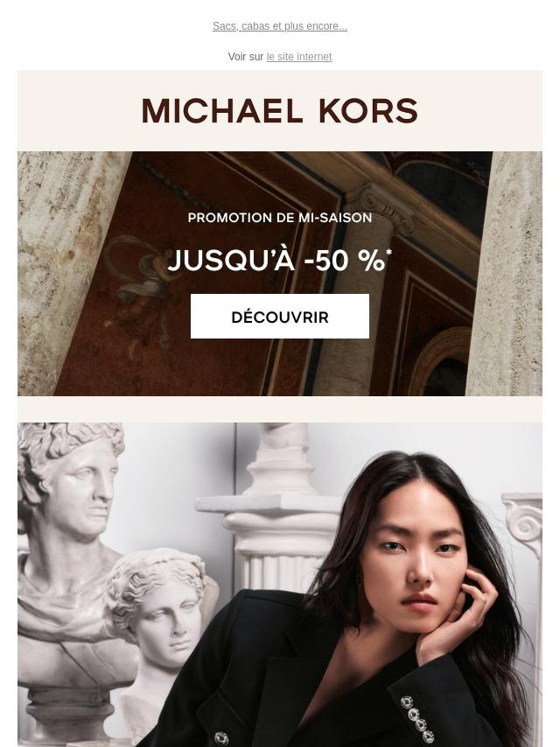
Task: Click the "PROMOTION DE MI-SAISON" heading
Action: click(280, 218)
